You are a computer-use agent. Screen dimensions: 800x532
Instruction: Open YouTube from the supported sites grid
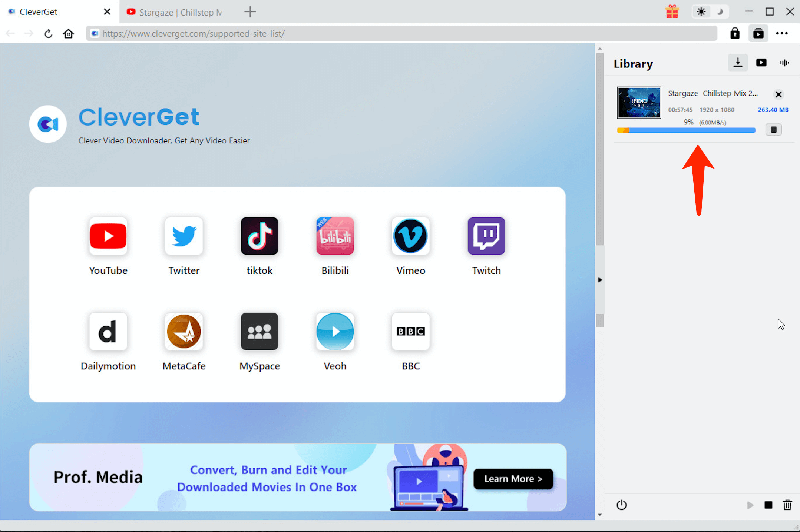click(108, 236)
